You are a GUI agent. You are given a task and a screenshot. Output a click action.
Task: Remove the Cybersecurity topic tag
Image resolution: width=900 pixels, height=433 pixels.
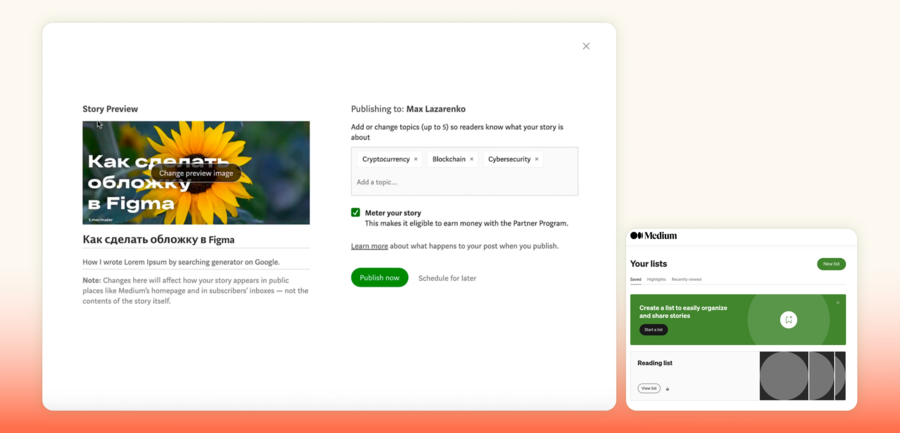(537, 160)
